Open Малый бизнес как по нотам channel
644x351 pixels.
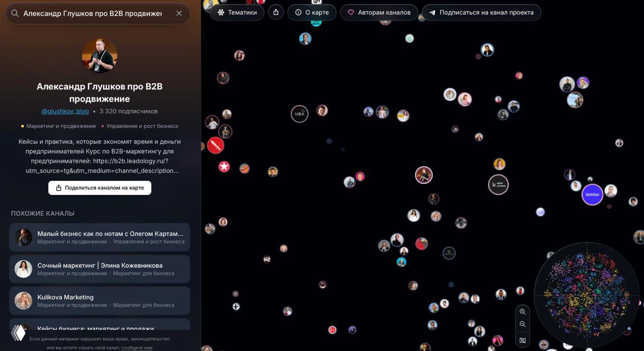(100, 237)
